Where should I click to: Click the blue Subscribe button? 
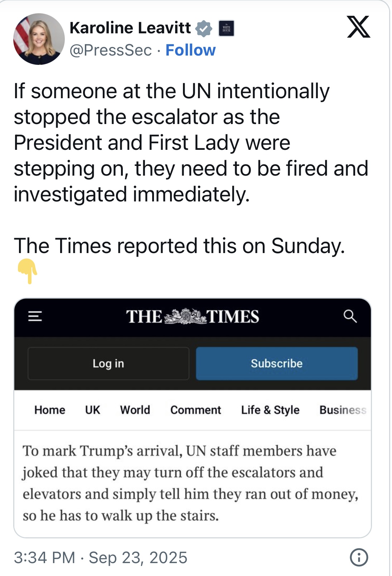pos(277,363)
